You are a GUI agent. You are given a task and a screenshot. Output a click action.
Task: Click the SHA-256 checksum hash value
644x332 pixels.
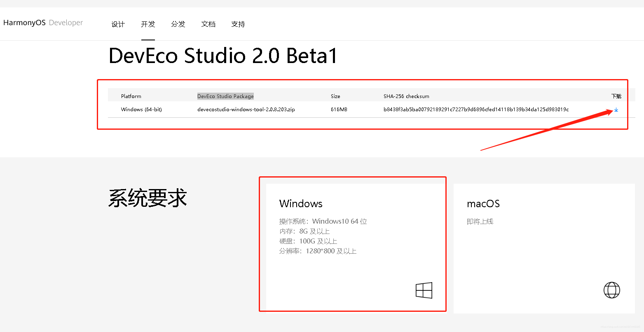click(x=476, y=110)
